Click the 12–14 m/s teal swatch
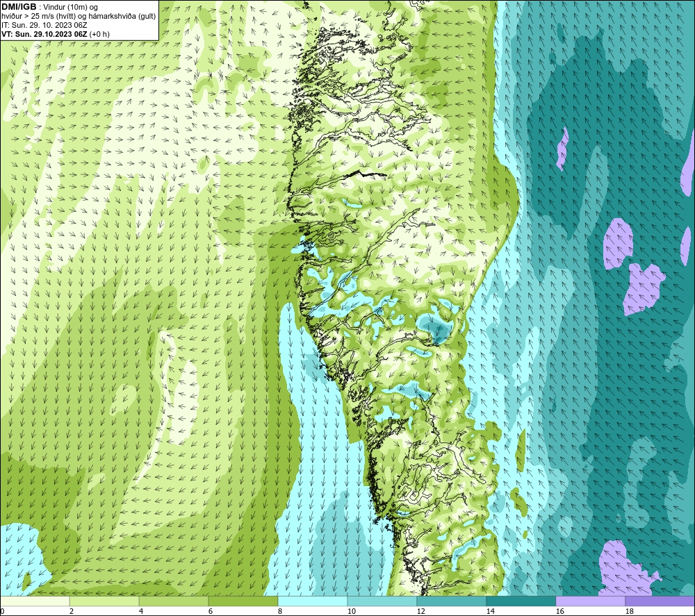The height and width of the screenshot is (616, 695). [451, 601]
